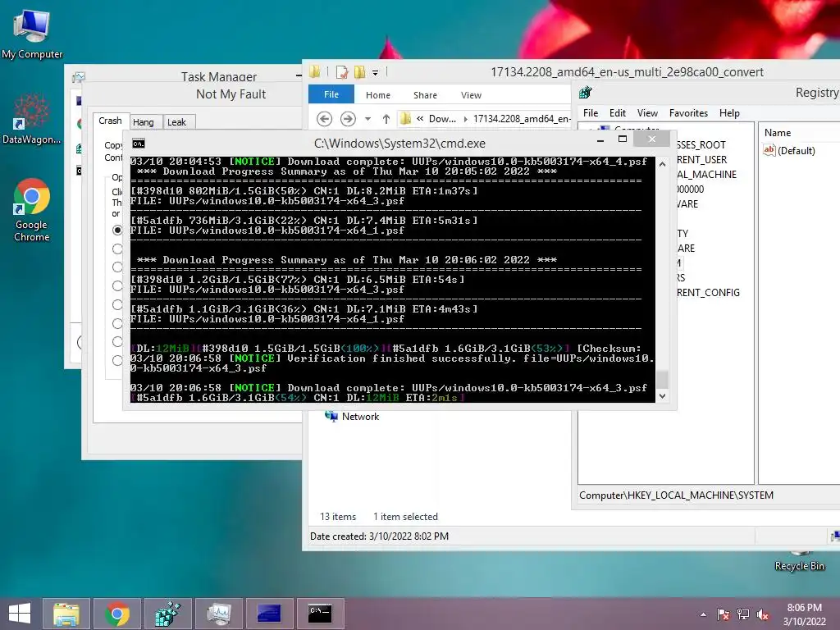The image size is (840, 630).
Task: Click "Date created: 3/10/2022 8:02 PM" text
Action: click(x=379, y=536)
